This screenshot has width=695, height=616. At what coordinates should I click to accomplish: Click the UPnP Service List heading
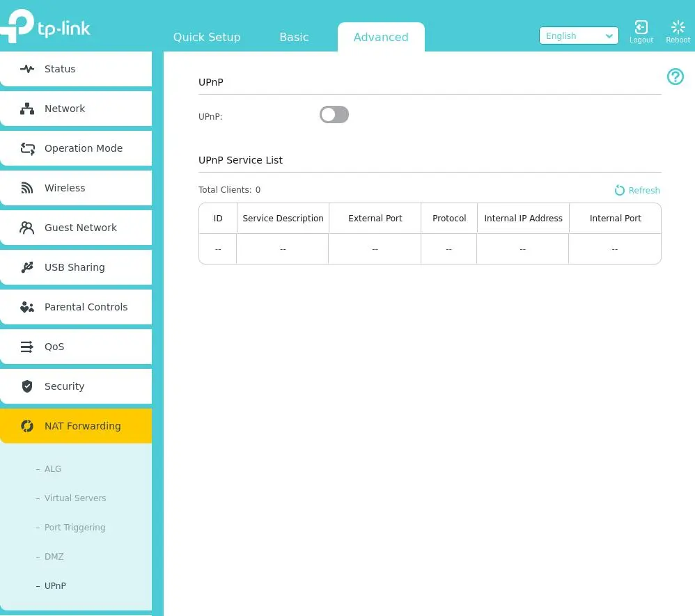(240, 160)
